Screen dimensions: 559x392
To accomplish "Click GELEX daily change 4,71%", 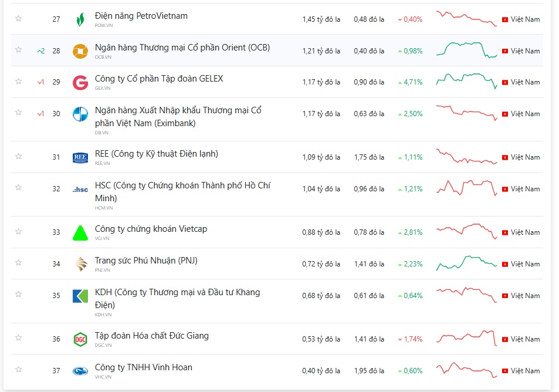I will click(411, 82).
